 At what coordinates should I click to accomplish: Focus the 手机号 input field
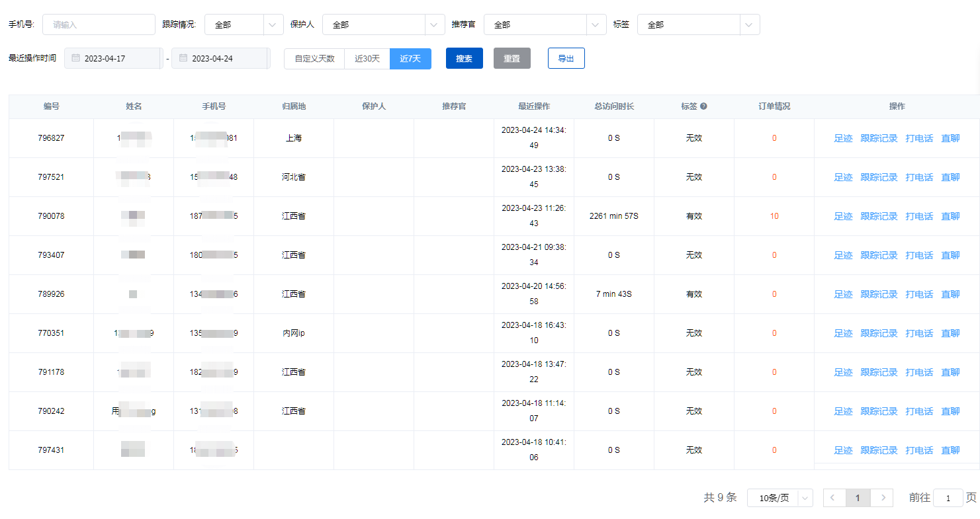[x=99, y=24]
